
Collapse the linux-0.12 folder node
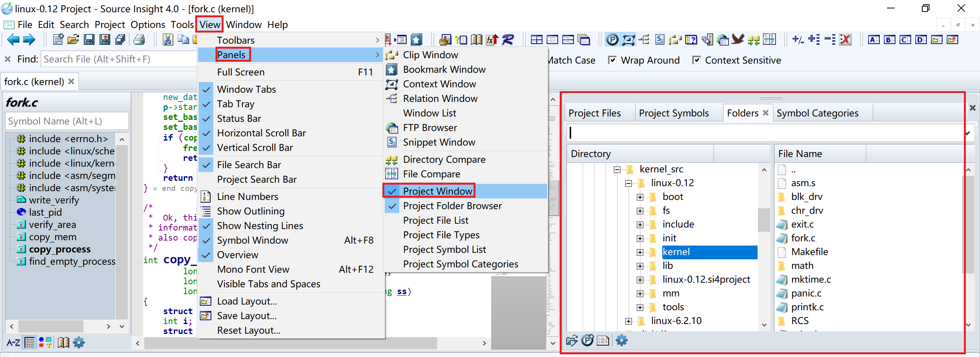(x=628, y=183)
